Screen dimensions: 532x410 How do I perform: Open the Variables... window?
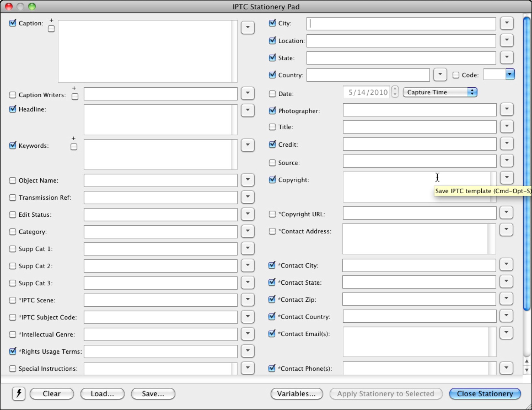point(297,394)
